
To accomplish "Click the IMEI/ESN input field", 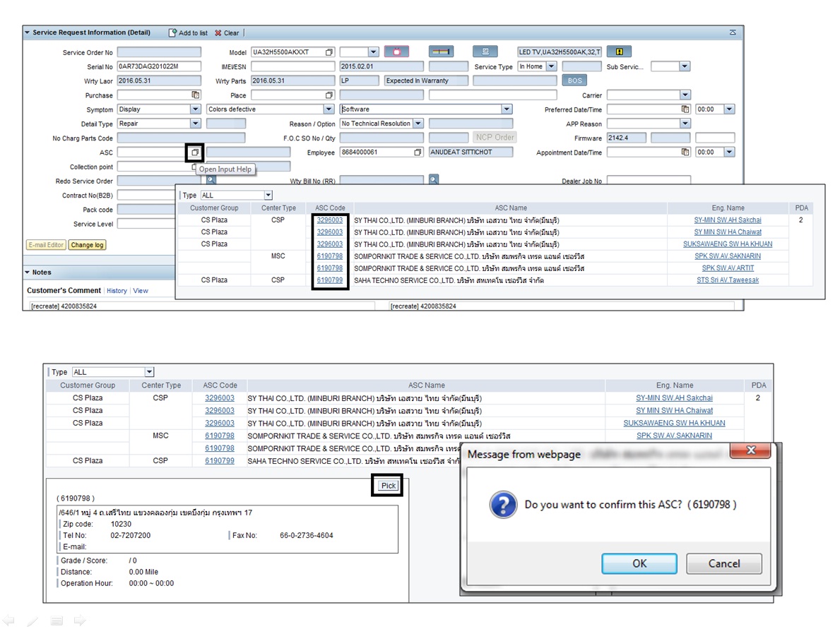I will tap(292, 66).
